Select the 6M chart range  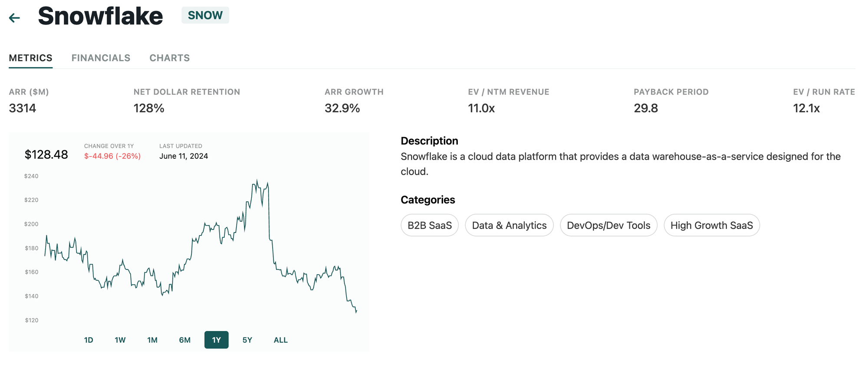185,340
